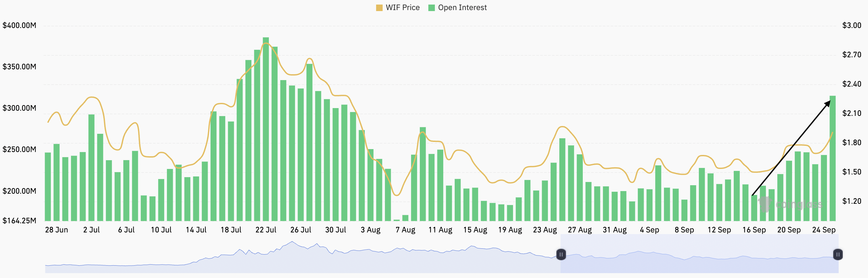Click the $1.20 right axis label
This screenshot has width=868, height=278.
pos(851,201)
